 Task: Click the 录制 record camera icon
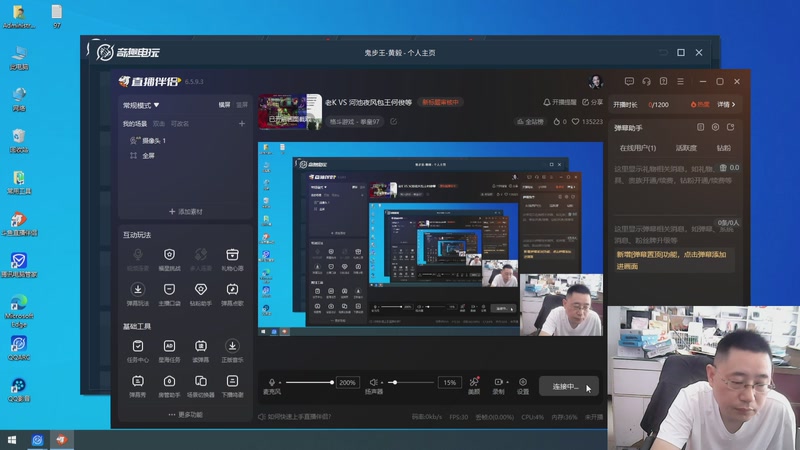(x=498, y=382)
